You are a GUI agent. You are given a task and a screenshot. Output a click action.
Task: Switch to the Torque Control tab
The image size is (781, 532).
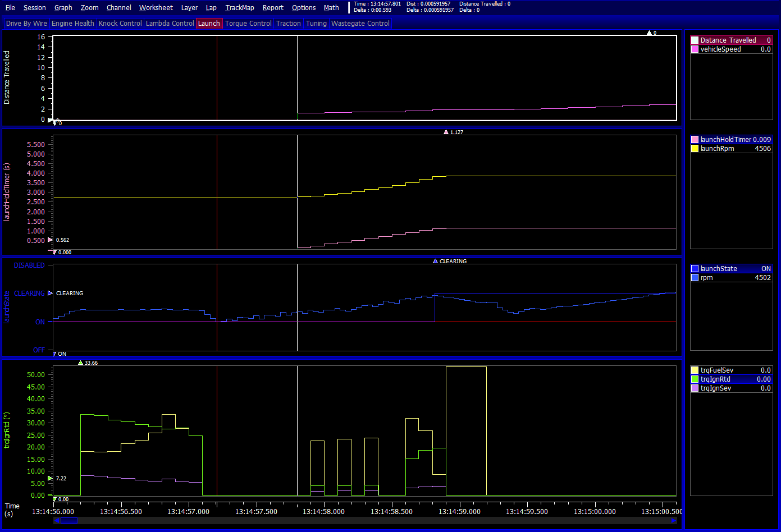coord(248,24)
